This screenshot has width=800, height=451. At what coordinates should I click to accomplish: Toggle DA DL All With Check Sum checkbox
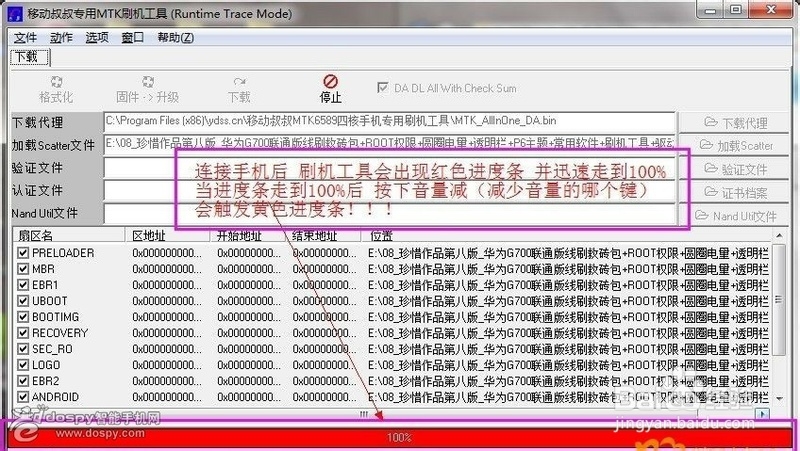382,88
